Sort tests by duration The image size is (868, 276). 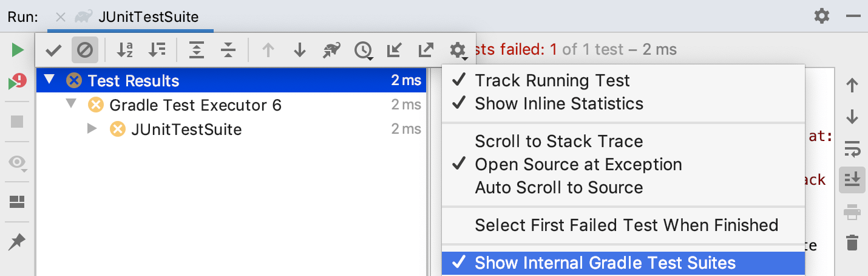click(x=157, y=50)
